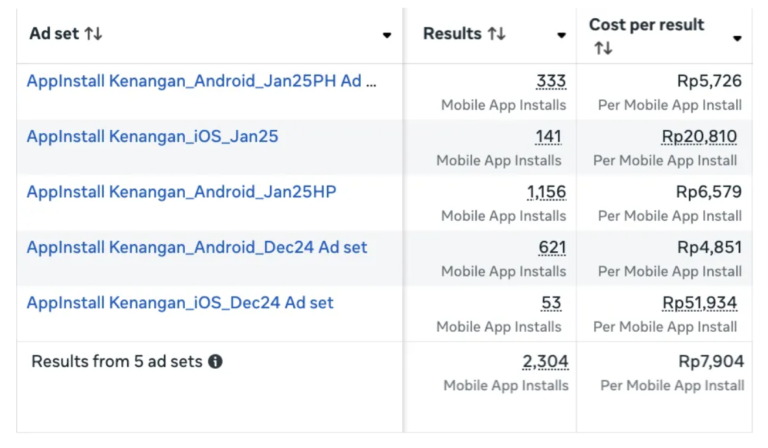Viewport: 768px width, 448px height.
Task: Click the 53 installs result value
Action: pos(551,303)
